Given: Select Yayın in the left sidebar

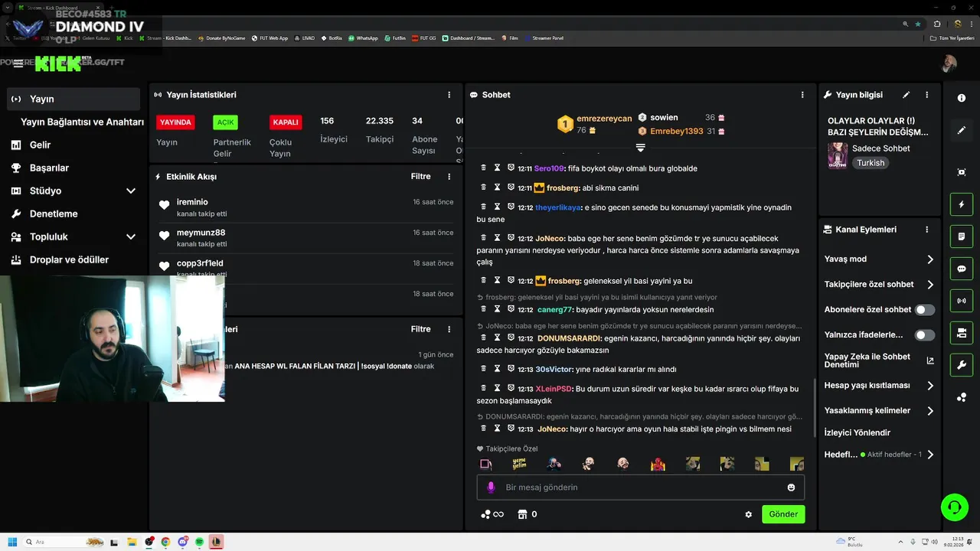Looking at the screenshot, I should coord(74,99).
